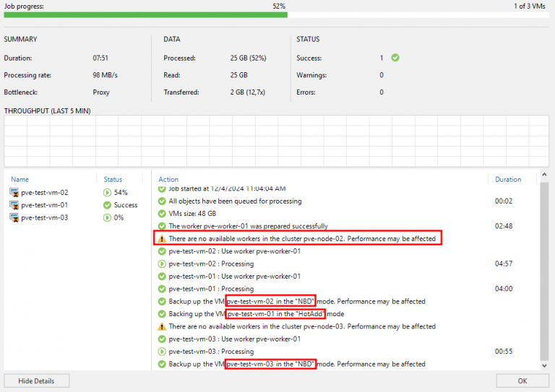The width and height of the screenshot is (555, 392).
Task: Click 'pve-test-vm-02 : Processing' log entry
Action: pos(211,264)
